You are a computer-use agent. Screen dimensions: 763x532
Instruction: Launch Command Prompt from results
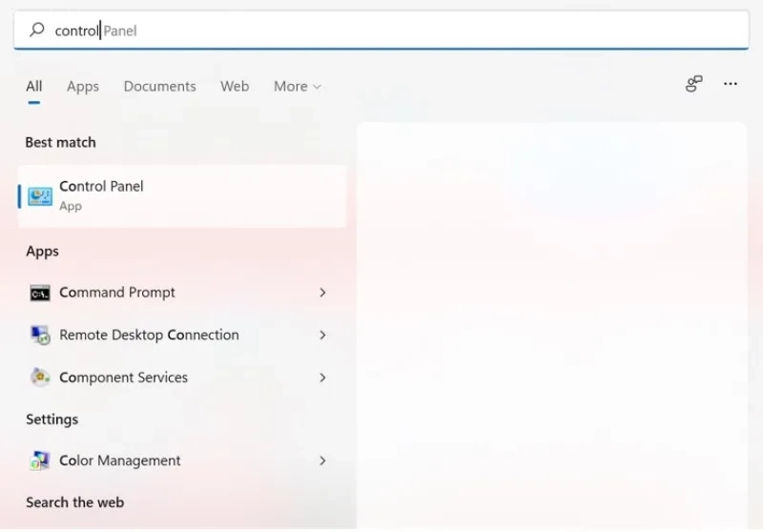click(179, 293)
